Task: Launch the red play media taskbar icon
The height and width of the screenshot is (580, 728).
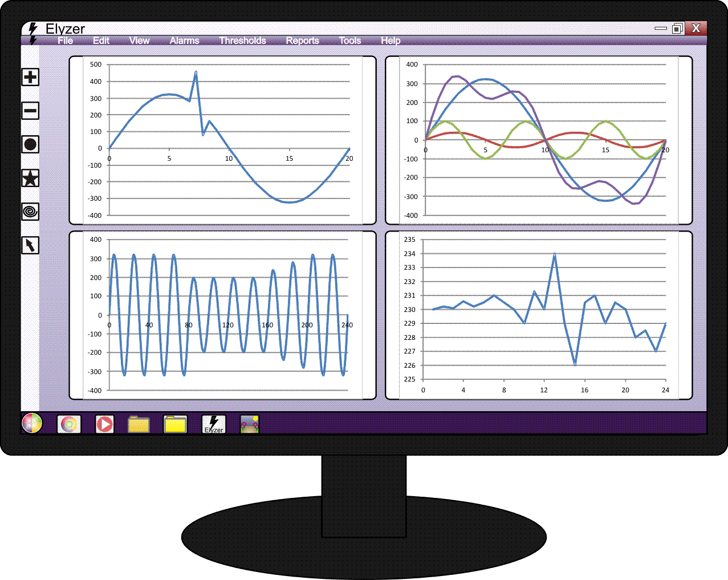Action: 104,424
